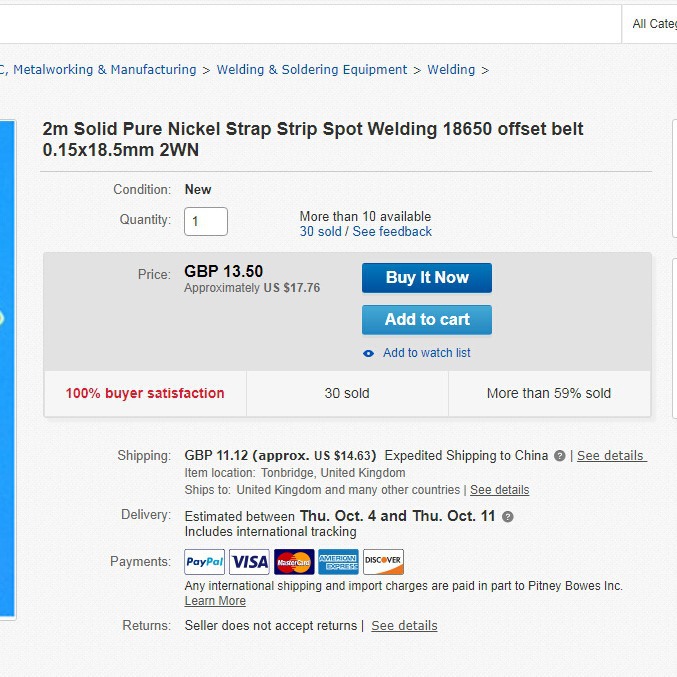Open the Welding breadcrumb link
The height and width of the screenshot is (677, 677).
[451, 70]
